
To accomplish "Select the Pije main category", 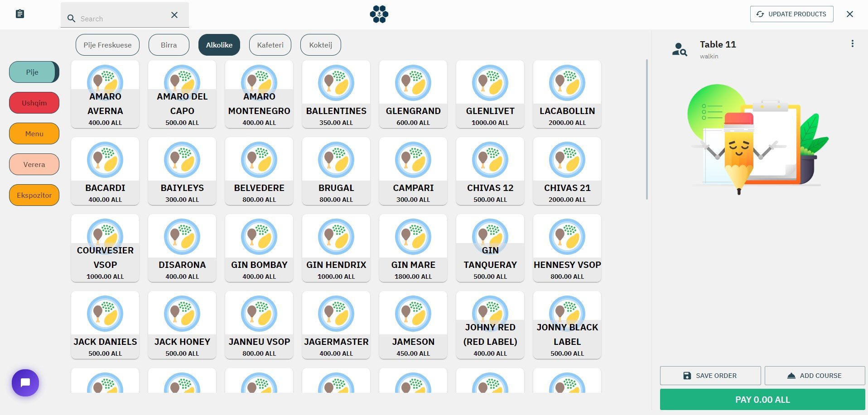I will pyautogui.click(x=34, y=72).
